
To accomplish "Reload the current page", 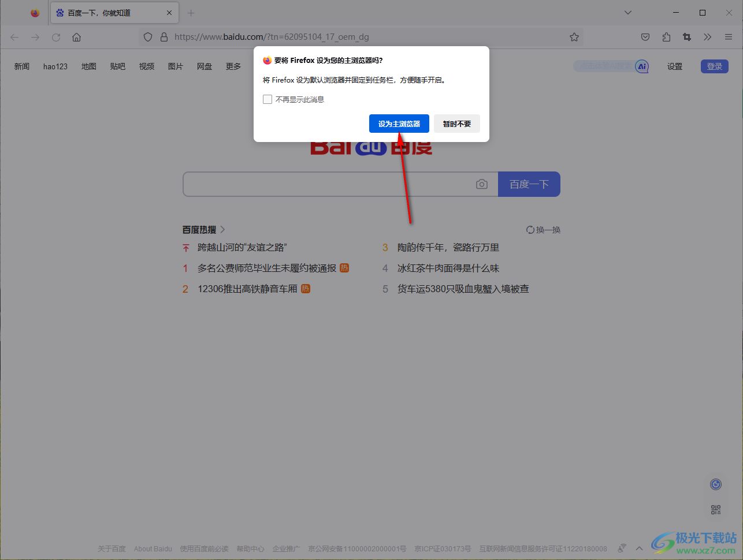I will tap(56, 37).
